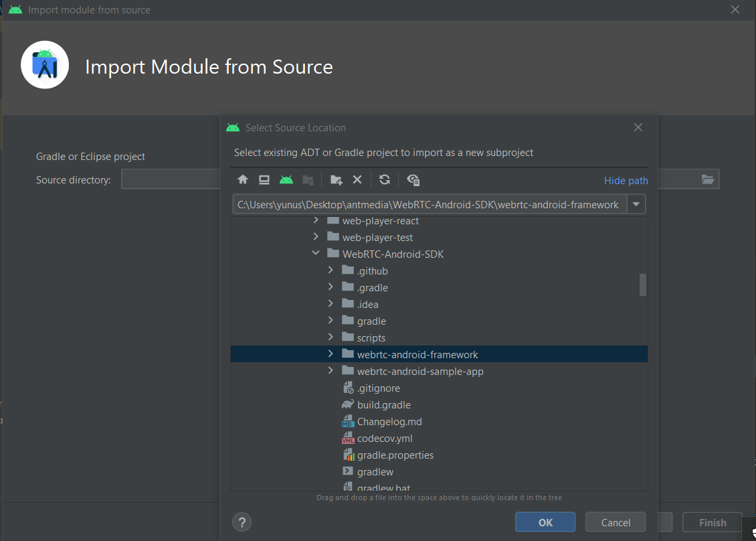Open the help question mark button

(242, 522)
